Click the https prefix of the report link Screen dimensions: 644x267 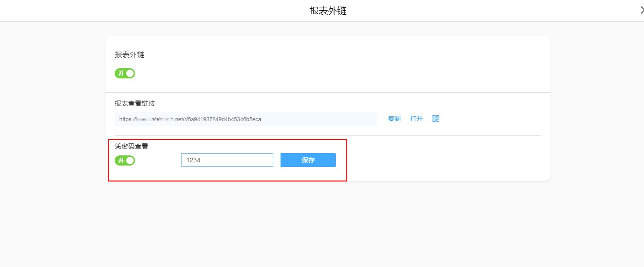[x=125, y=119]
